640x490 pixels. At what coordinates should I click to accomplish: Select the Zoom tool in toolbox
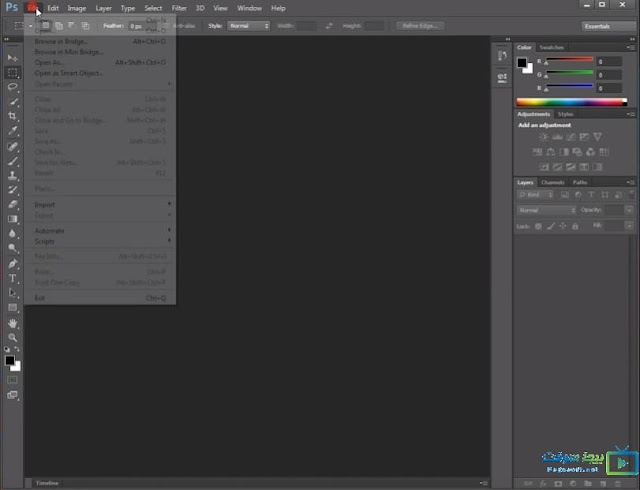click(13, 338)
